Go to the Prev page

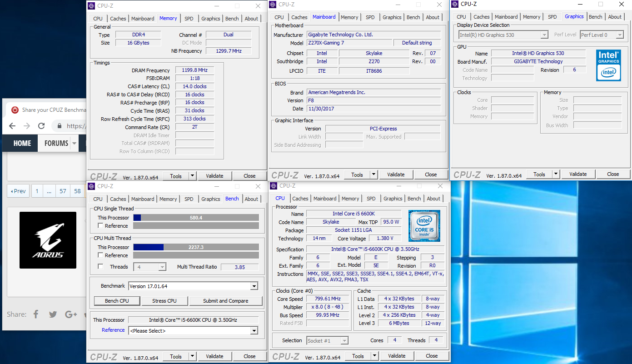coord(18,191)
